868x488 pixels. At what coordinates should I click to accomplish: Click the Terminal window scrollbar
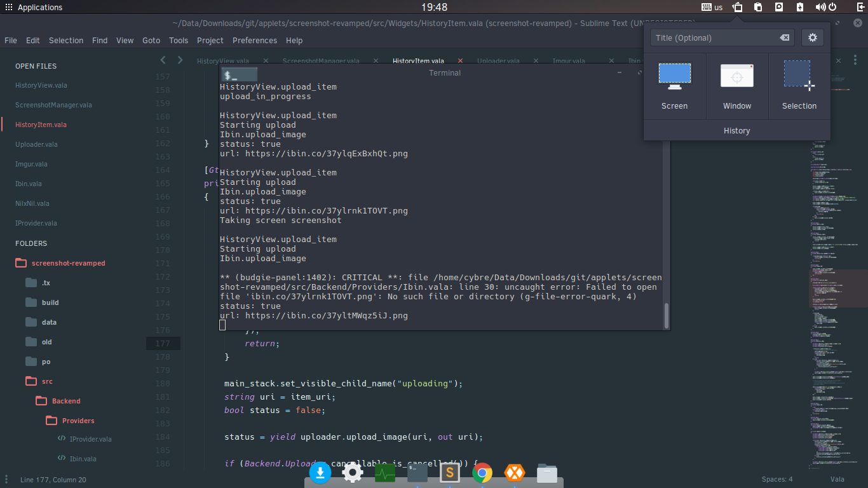(x=667, y=316)
